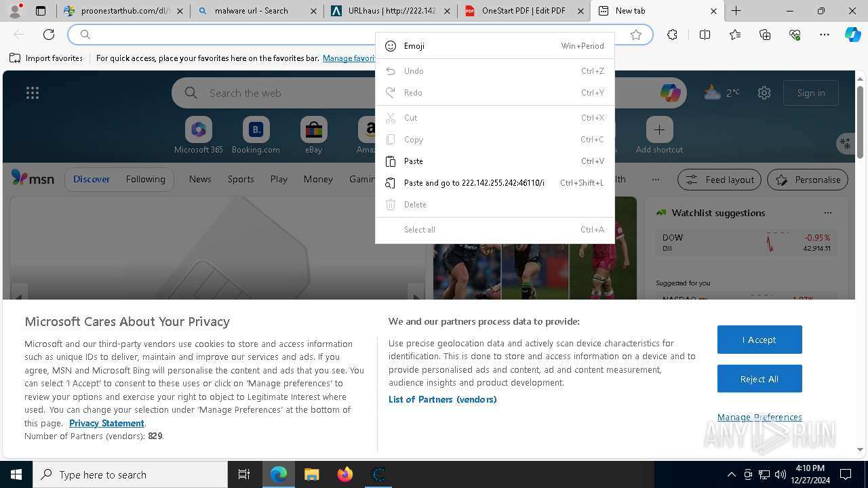Screen dimensions: 868x488
Task: Open the Watchlist suggestions more options
Action: (827, 213)
